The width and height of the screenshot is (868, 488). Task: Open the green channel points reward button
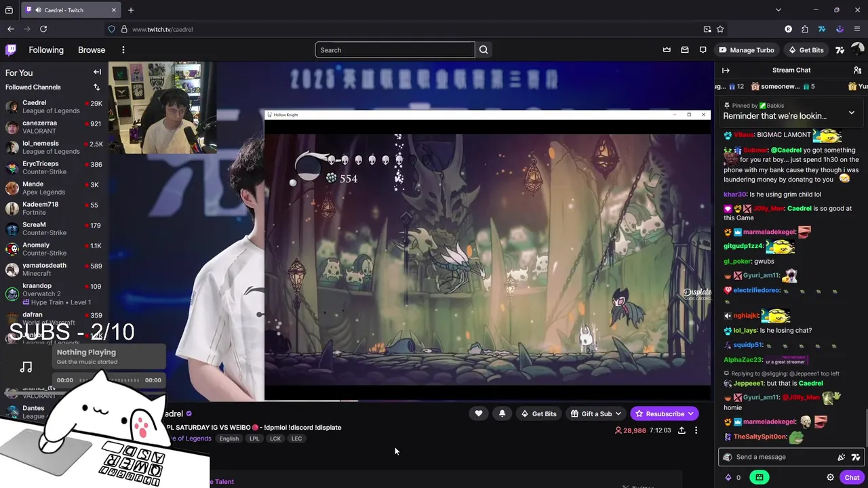pos(759,477)
